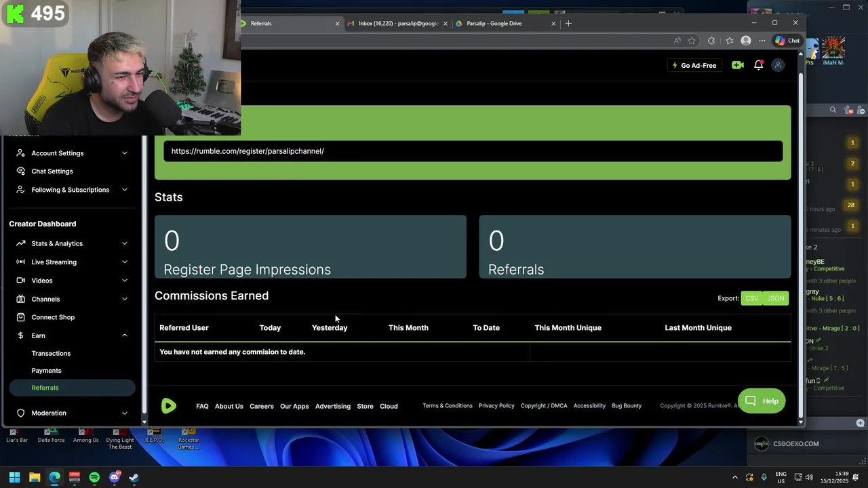868x488 pixels.
Task: Open a new browser tab with plus
Action: coord(568,23)
